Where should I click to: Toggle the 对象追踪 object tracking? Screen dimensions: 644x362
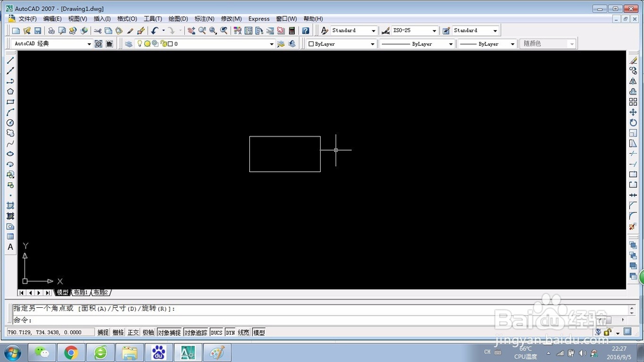tap(196, 332)
